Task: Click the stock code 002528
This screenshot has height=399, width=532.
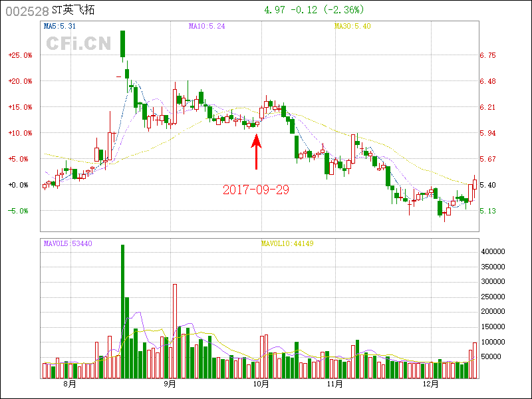Action: point(27,11)
